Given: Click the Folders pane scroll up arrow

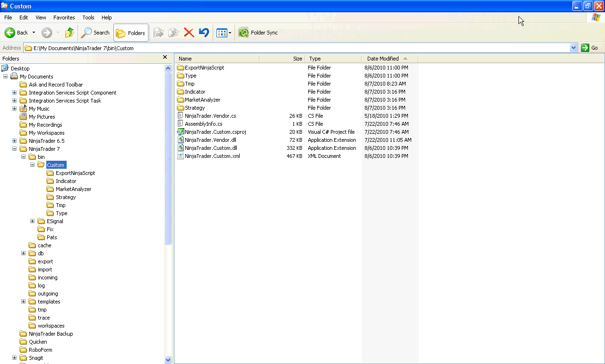Looking at the screenshot, I should pyautogui.click(x=168, y=68).
